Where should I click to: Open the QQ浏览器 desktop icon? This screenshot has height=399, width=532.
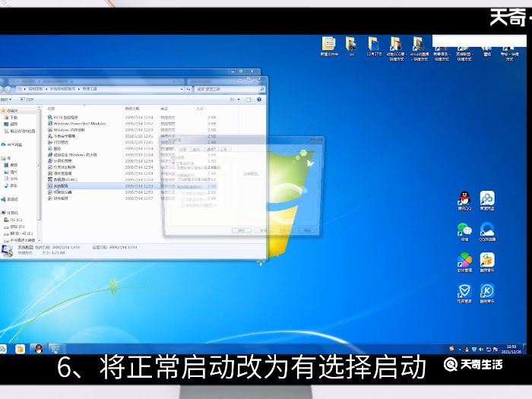[x=487, y=232]
